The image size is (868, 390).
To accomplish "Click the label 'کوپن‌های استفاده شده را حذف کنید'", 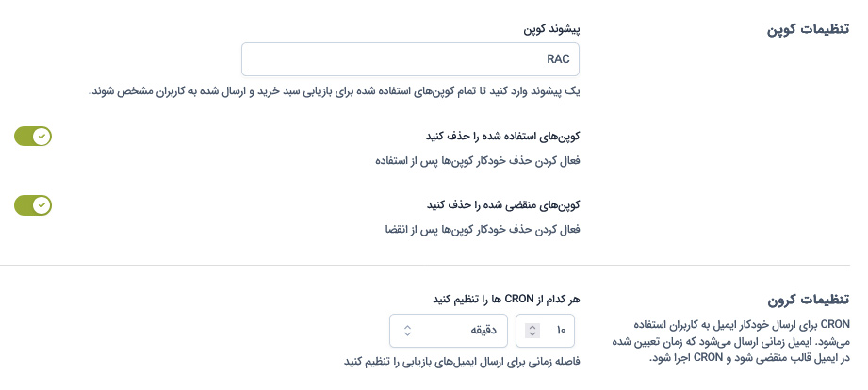I will (x=502, y=136).
